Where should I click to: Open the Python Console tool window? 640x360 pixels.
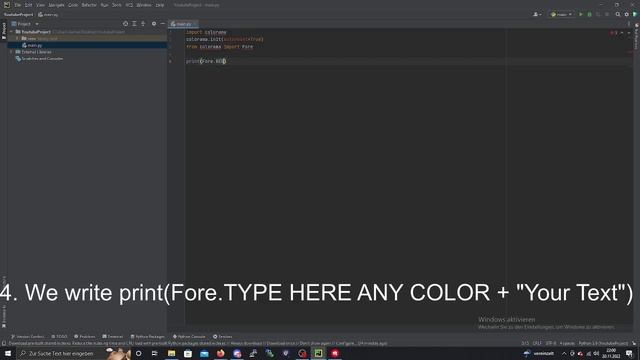click(189, 337)
